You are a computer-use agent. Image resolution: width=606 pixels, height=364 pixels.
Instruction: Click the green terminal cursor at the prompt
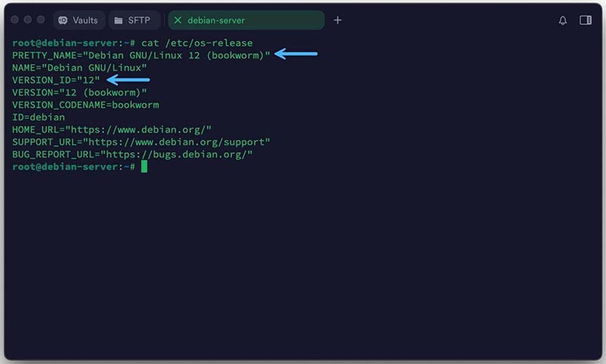pos(144,166)
